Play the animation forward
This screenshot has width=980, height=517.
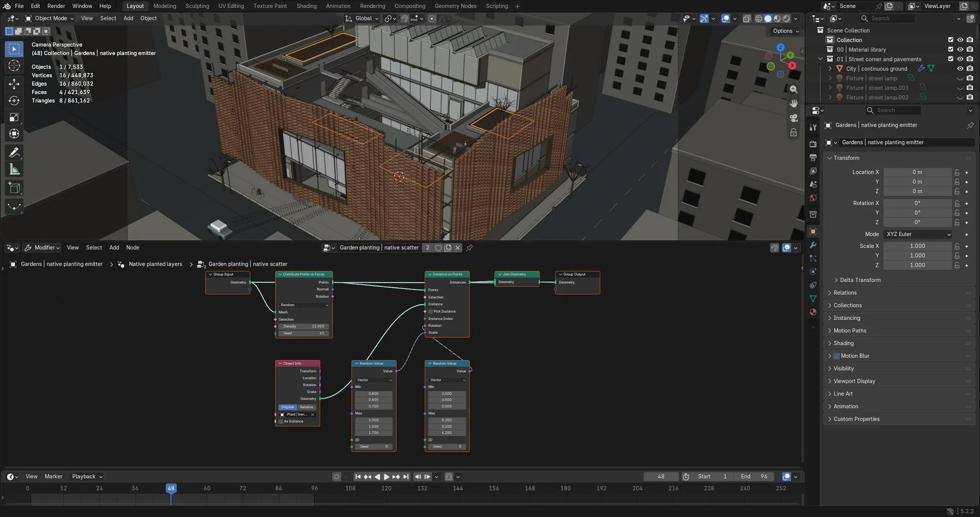(386, 477)
